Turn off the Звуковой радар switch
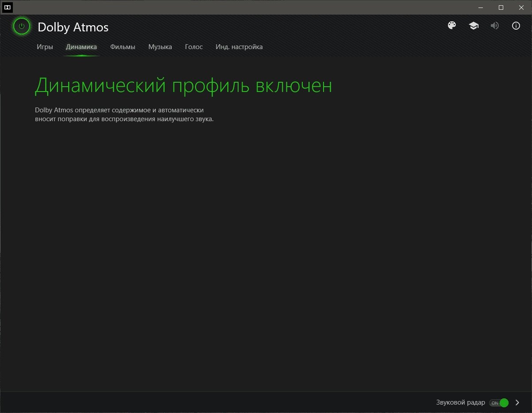The height and width of the screenshot is (413, 532). pos(499,403)
